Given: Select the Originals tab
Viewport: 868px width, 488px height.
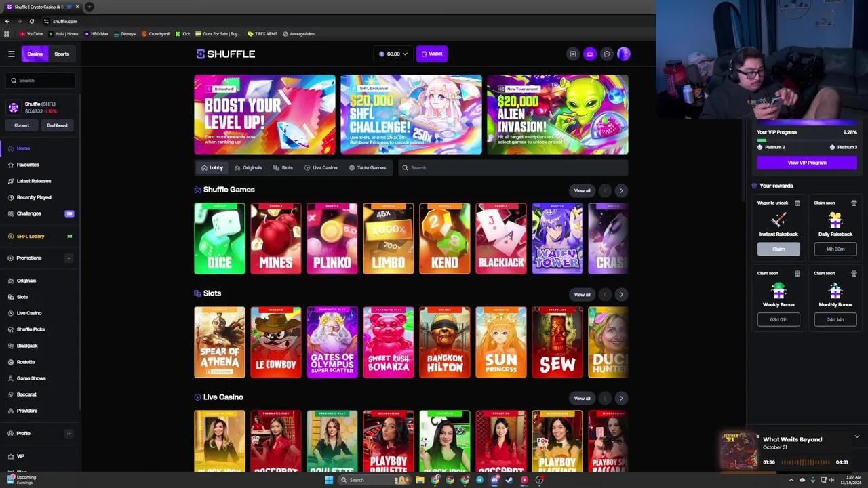Looking at the screenshot, I should click(248, 168).
